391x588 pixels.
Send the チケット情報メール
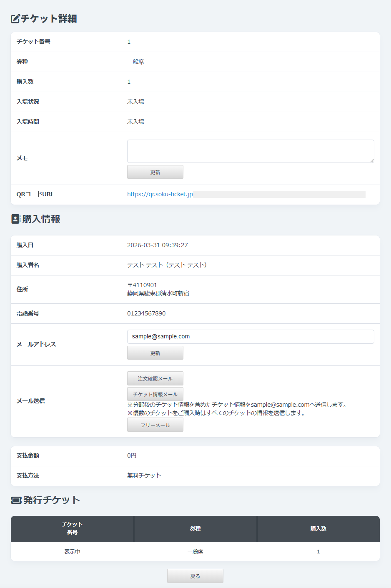[x=155, y=394]
